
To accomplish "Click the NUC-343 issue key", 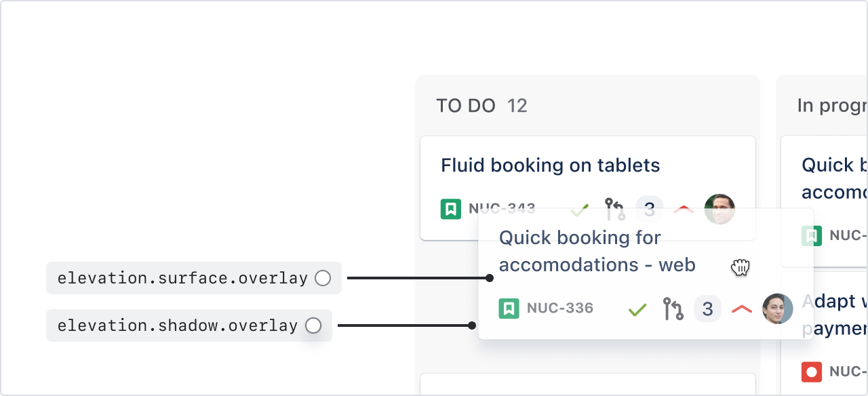I will (502, 209).
